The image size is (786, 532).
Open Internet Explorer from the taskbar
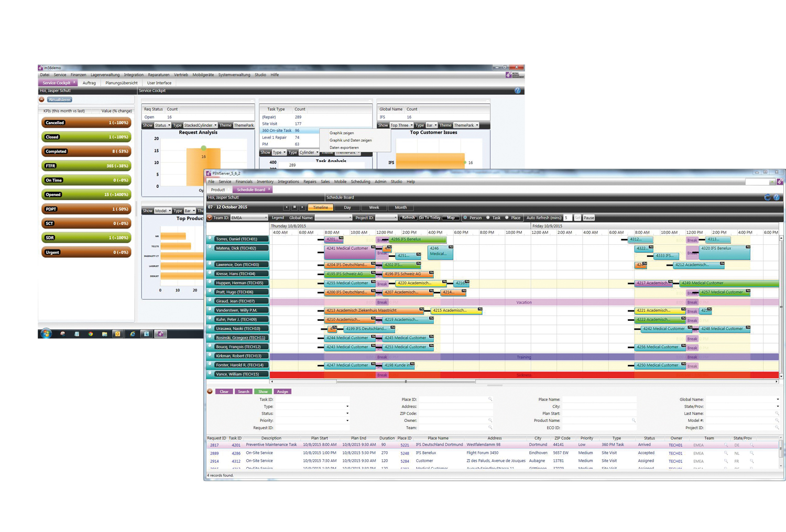coord(132,334)
